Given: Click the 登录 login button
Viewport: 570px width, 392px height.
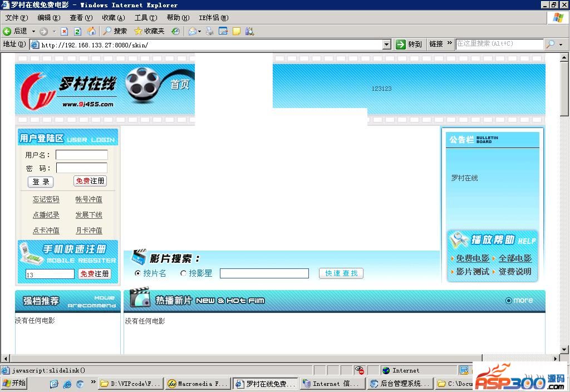Looking at the screenshot, I should (x=41, y=182).
